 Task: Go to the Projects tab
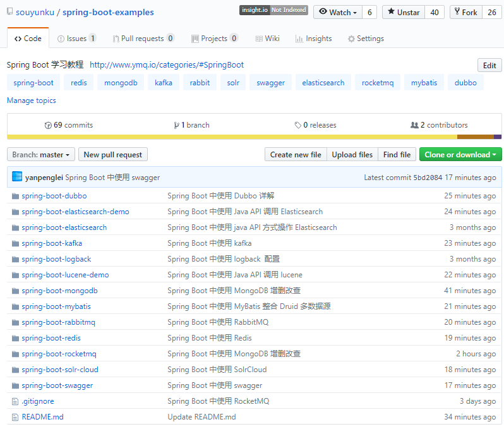[215, 39]
